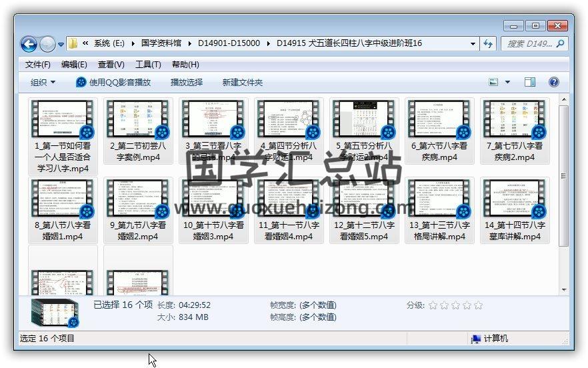Select video 13_第十三节八字格局讲解.mp4
The image size is (588, 368).
click(x=439, y=211)
